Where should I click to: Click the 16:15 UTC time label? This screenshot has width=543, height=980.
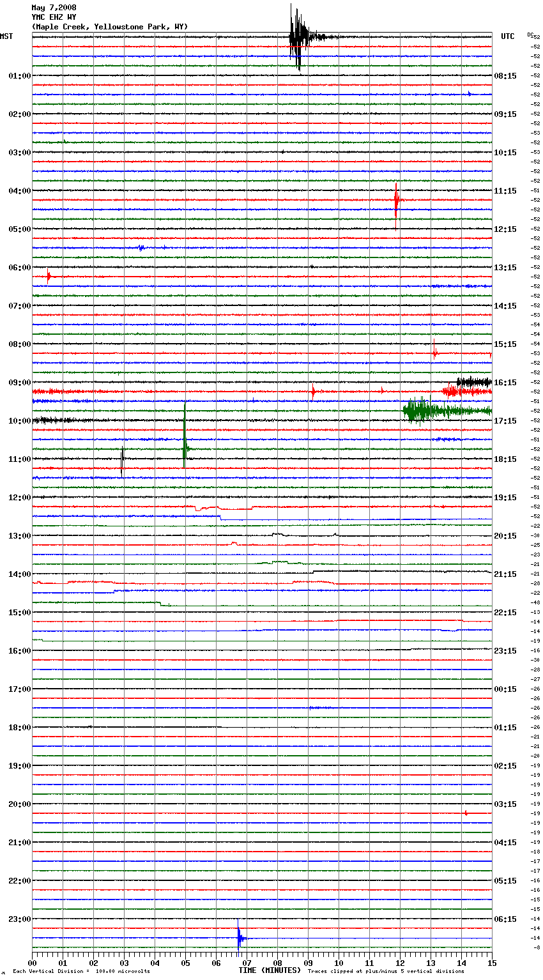click(x=505, y=383)
